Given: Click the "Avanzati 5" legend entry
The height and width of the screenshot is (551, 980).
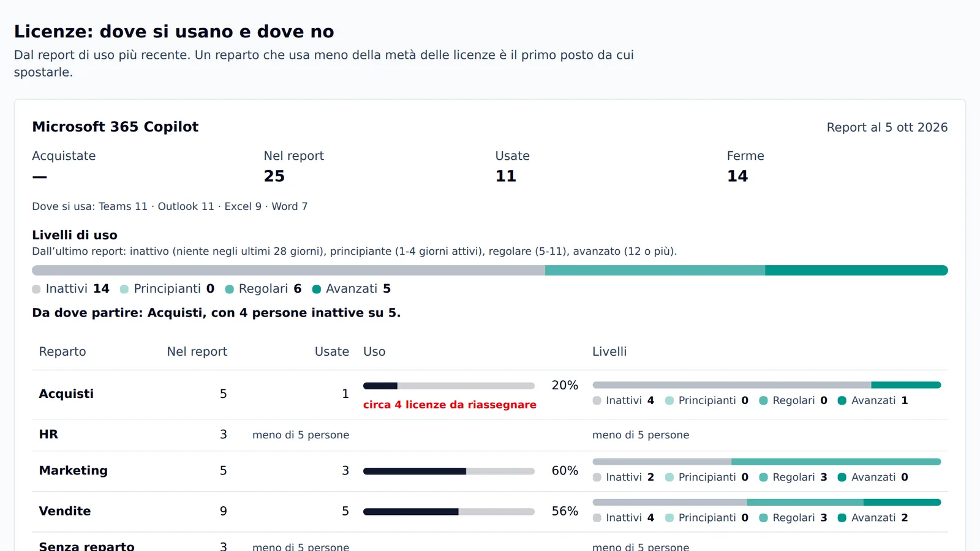Looking at the screenshot, I should pos(352,288).
